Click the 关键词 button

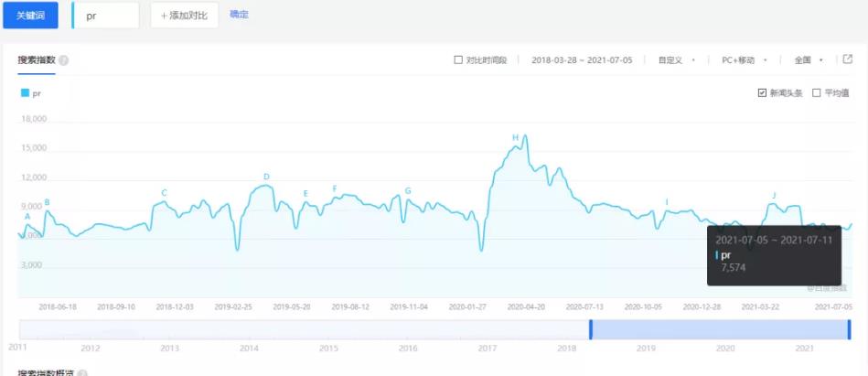coord(31,16)
